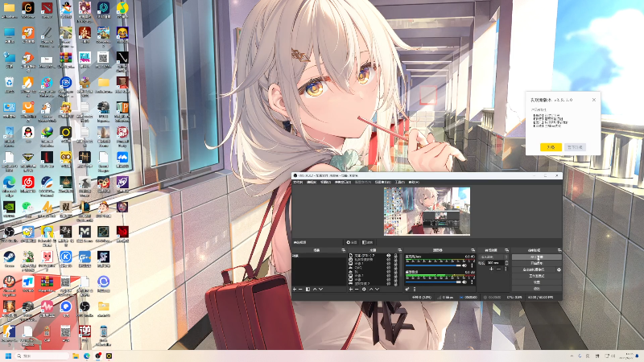Mute the Desktop Audio channel in mixer
644x362 pixels.
coord(464,282)
